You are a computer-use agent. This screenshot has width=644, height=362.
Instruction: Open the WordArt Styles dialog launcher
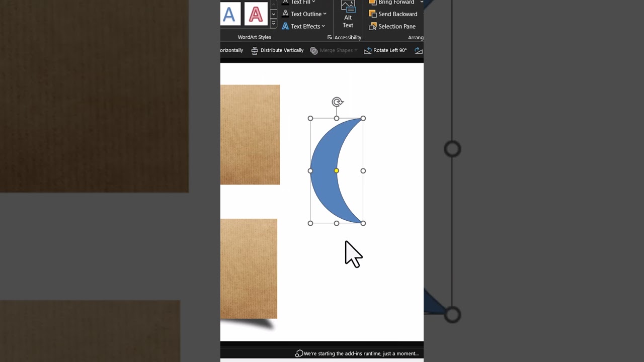click(330, 37)
